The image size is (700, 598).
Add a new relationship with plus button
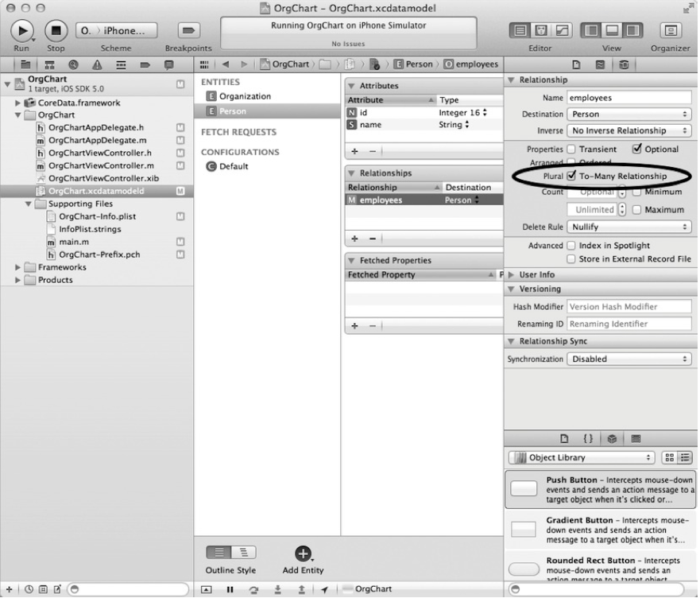tap(354, 239)
